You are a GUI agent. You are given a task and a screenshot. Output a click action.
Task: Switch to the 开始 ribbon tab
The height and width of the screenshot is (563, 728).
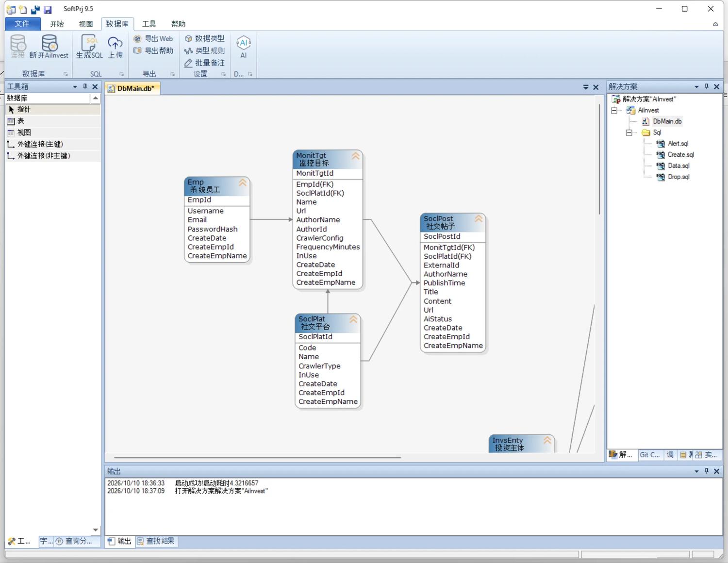pos(57,24)
